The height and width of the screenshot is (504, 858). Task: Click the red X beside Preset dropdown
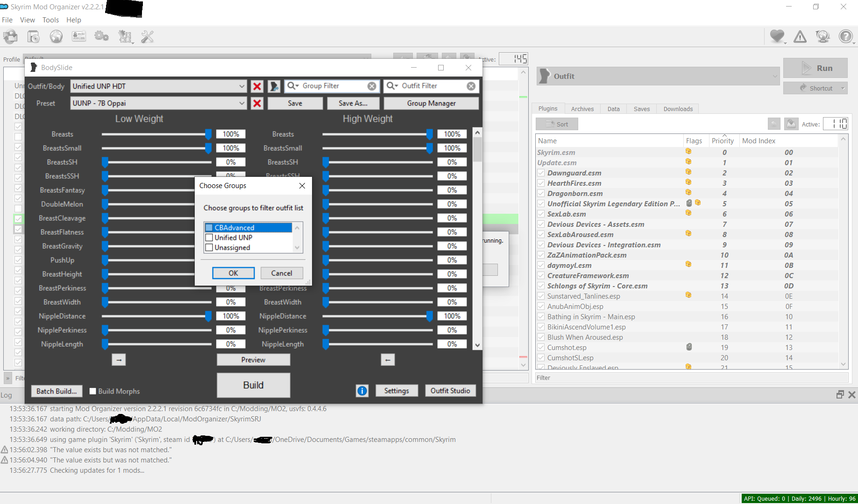(x=257, y=103)
